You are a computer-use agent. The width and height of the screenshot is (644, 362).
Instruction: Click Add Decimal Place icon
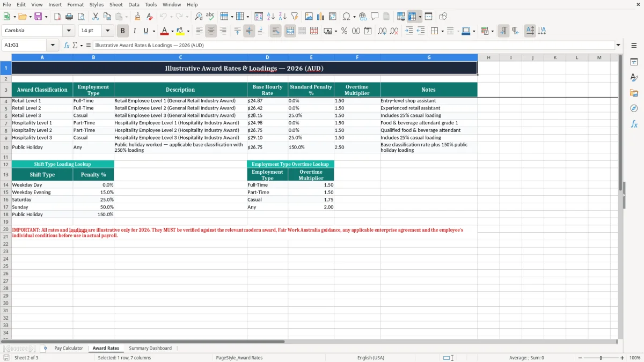382,31
